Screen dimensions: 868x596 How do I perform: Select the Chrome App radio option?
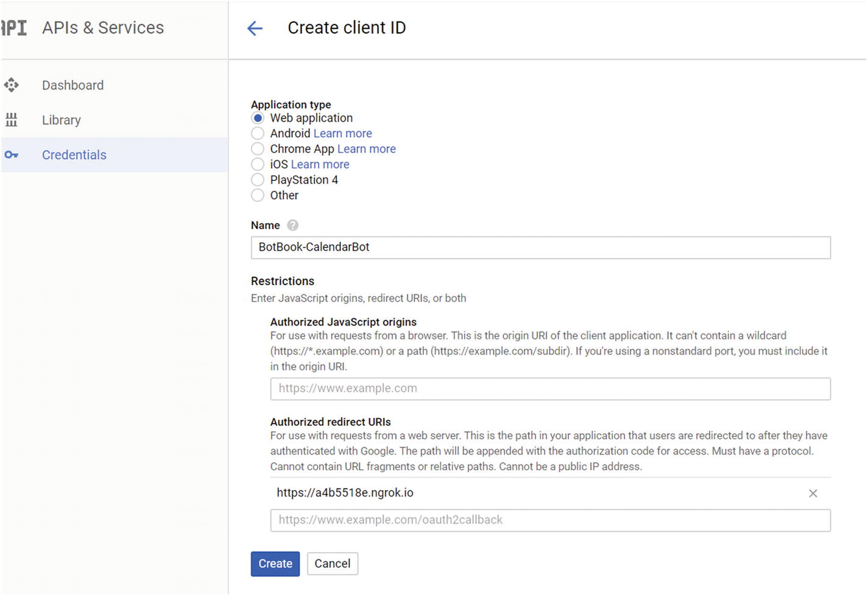point(258,149)
